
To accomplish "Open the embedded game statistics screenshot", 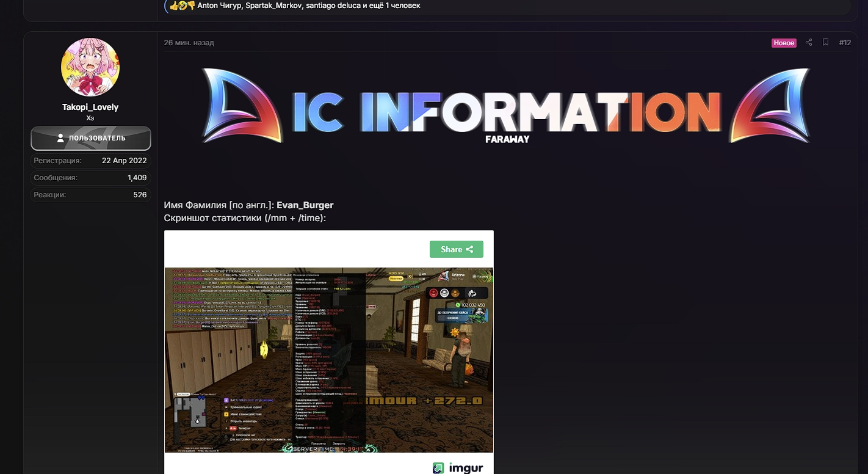I will point(329,360).
